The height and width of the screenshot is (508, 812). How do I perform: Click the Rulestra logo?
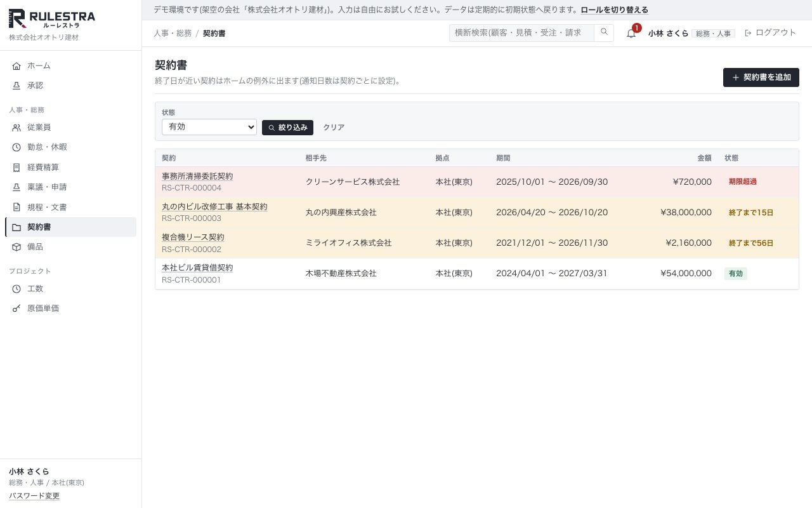(52, 19)
